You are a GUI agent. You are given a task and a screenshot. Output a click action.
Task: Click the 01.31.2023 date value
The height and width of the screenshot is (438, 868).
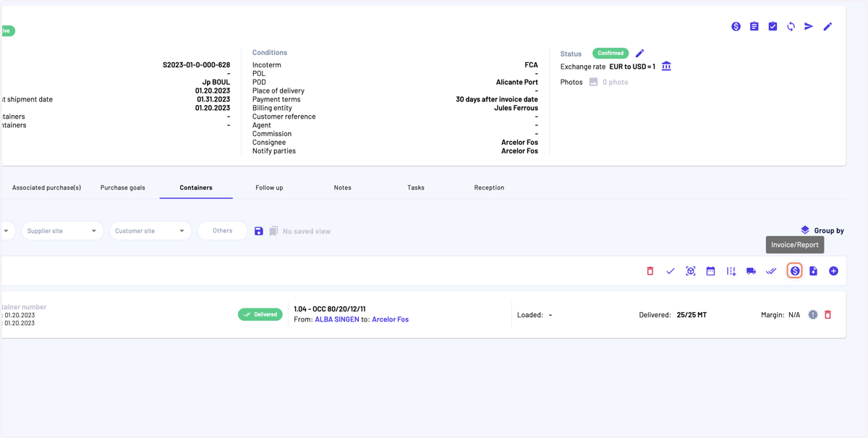click(x=213, y=100)
